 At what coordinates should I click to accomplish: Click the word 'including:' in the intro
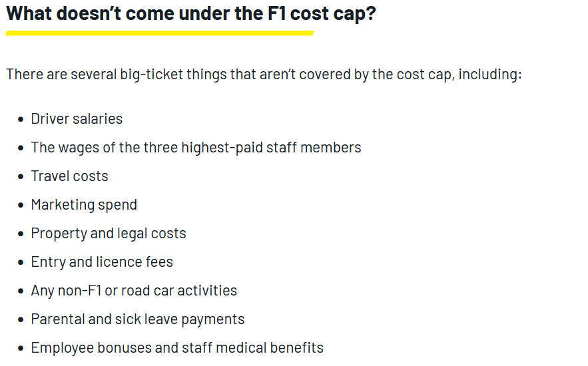(x=489, y=75)
